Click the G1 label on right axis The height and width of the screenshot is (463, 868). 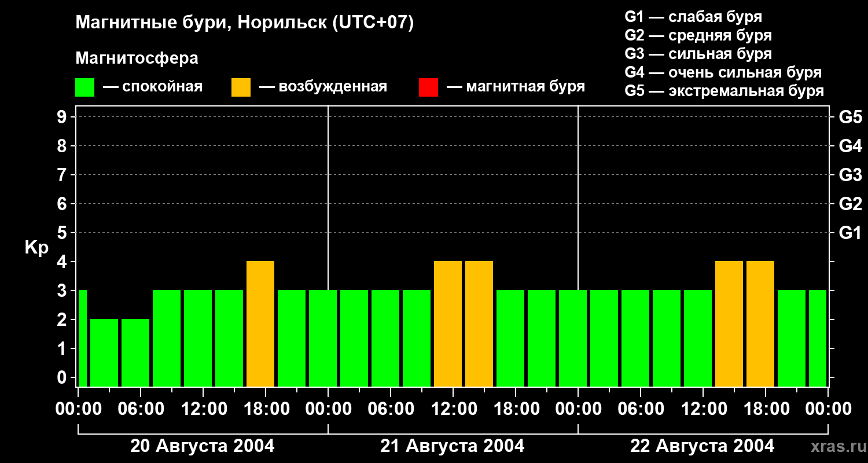(850, 233)
